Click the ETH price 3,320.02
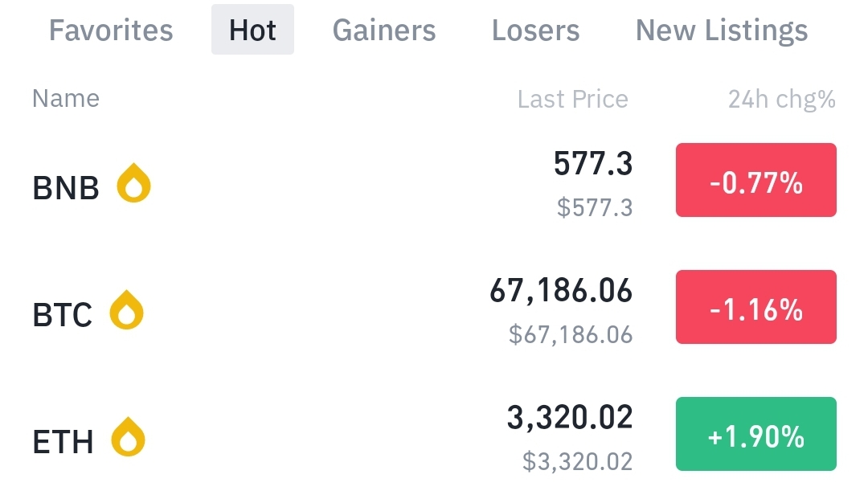The height and width of the screenshot is (499, 868). 570,418
